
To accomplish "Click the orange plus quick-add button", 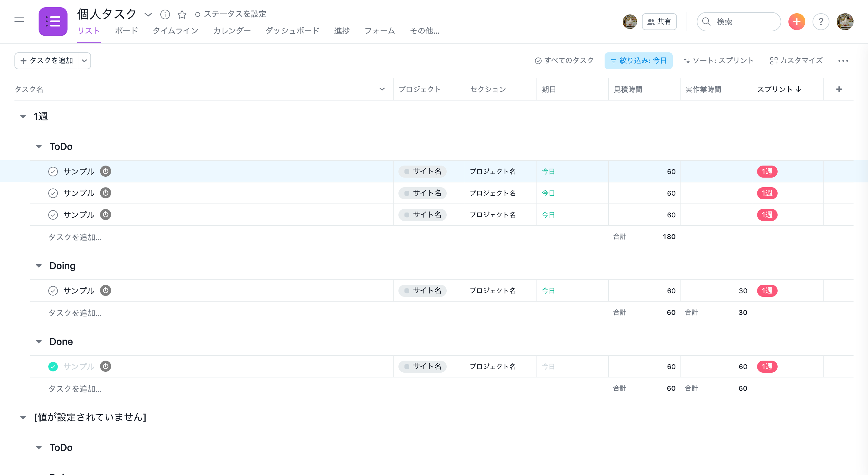I will (797, 22).
